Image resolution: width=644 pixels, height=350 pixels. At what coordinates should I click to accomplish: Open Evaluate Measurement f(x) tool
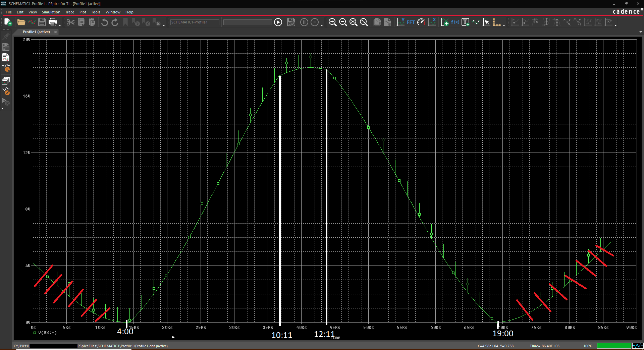pyautogui.click(x=455, y=22)
